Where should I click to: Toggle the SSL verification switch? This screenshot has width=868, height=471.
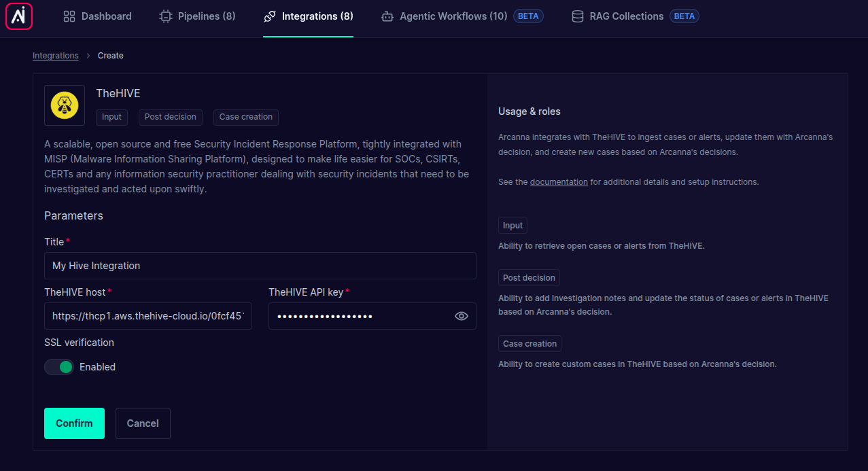(x=59, y=367)
